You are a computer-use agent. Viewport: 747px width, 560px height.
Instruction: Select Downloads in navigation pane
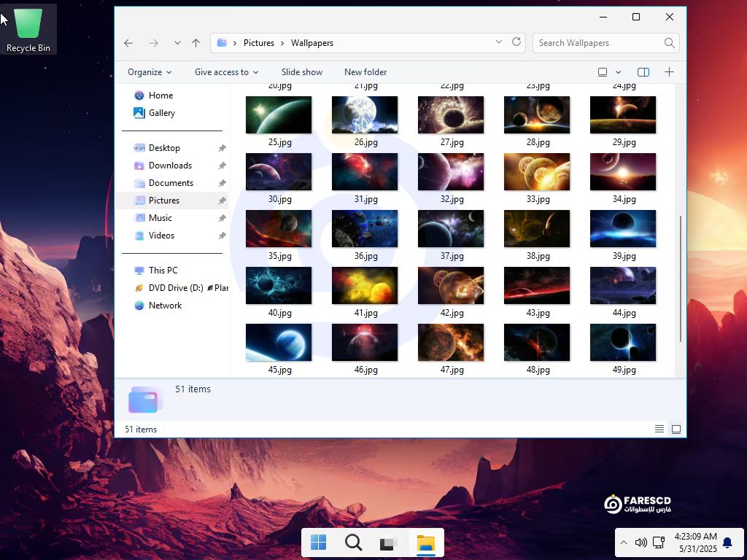coord(170,166)
